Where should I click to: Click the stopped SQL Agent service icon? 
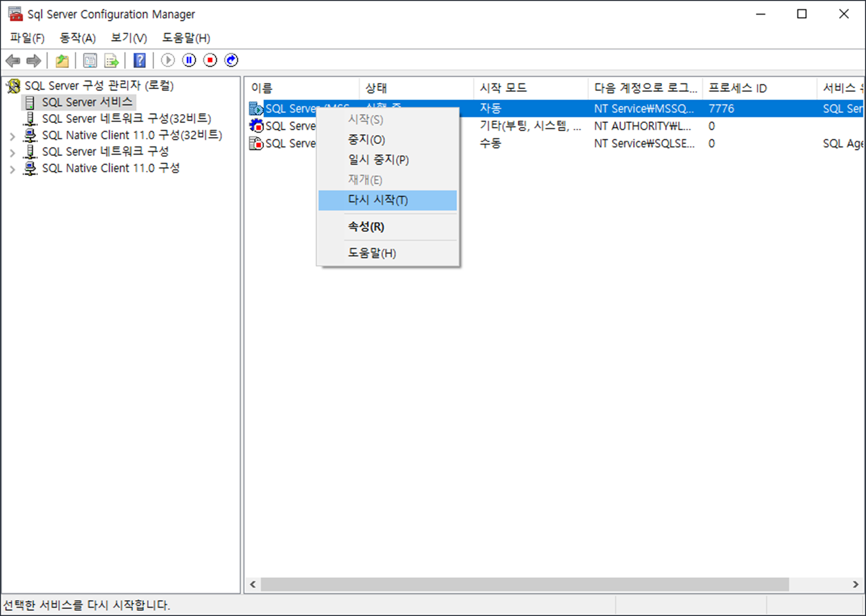(x=256, y=143)
